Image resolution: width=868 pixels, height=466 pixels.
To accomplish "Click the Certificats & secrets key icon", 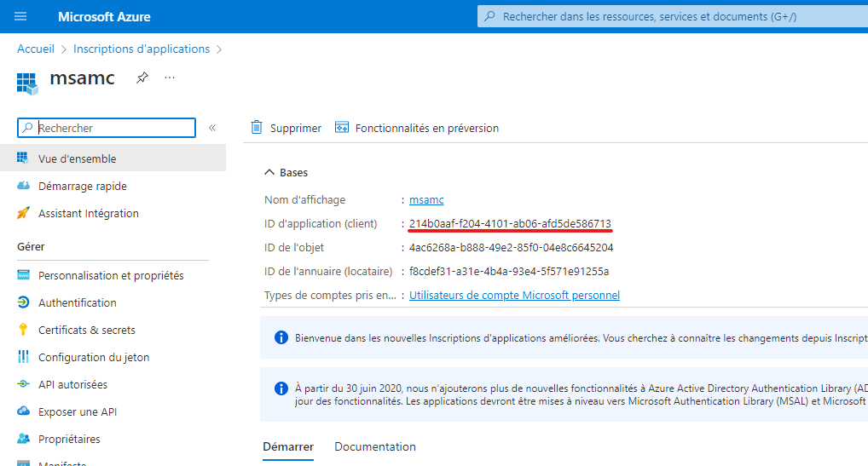I will point(23,330).
